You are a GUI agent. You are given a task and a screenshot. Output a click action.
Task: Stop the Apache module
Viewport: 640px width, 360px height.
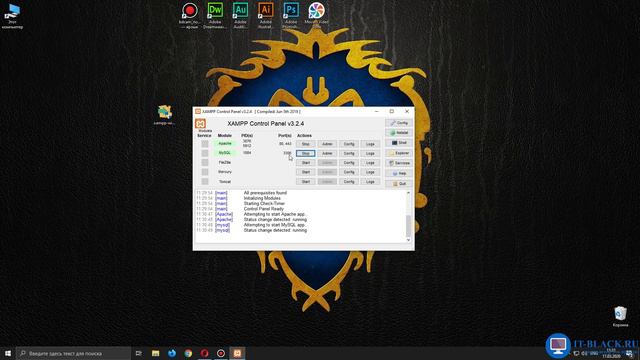[306, 144]
